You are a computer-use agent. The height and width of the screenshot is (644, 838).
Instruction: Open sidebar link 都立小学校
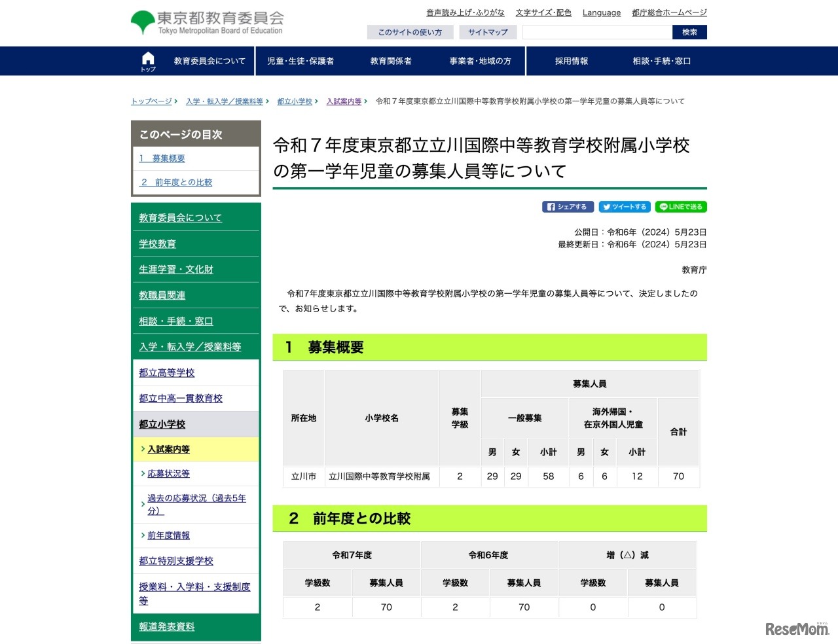pyautogui.click(x=162, y=424)
